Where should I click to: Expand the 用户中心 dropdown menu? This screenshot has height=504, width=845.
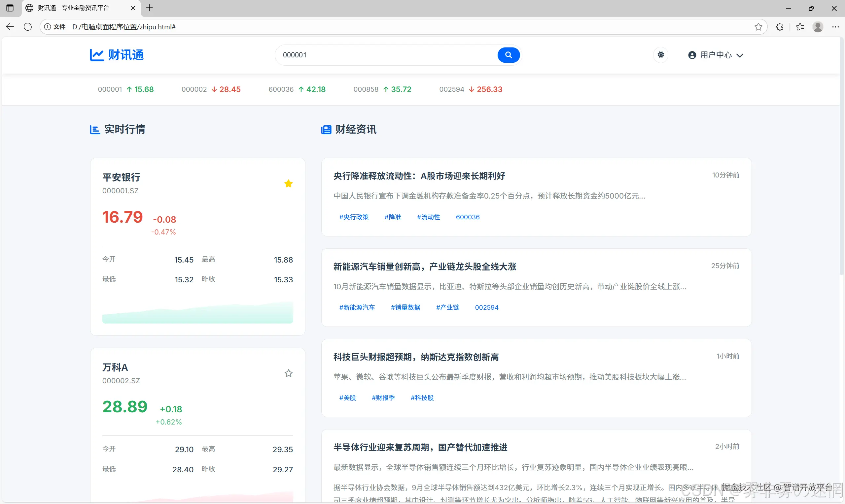pos(716,55)
